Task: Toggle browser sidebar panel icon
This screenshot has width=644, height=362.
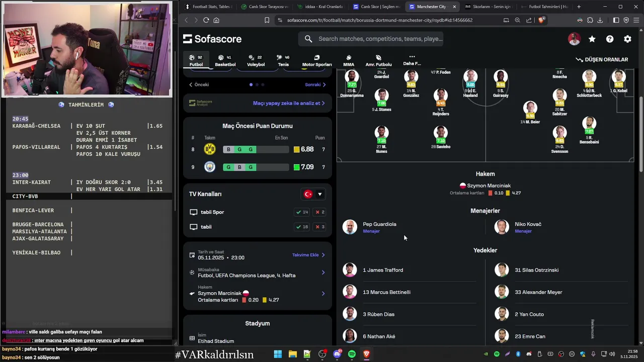Action: 616,20
